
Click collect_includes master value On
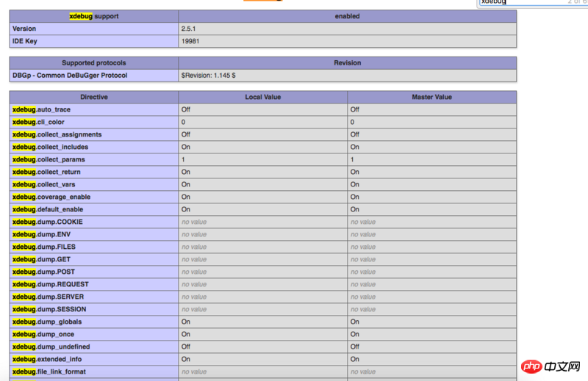431,147
